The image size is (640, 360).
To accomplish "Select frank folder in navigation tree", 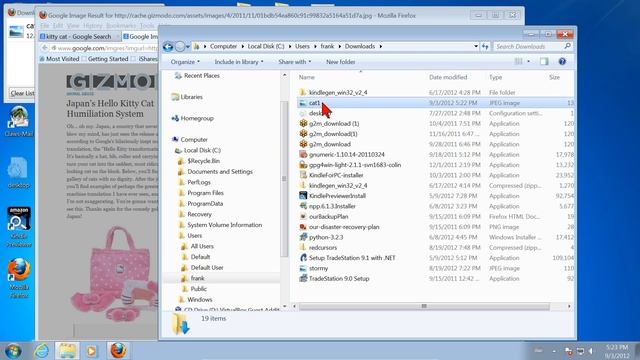I will 198,278.
